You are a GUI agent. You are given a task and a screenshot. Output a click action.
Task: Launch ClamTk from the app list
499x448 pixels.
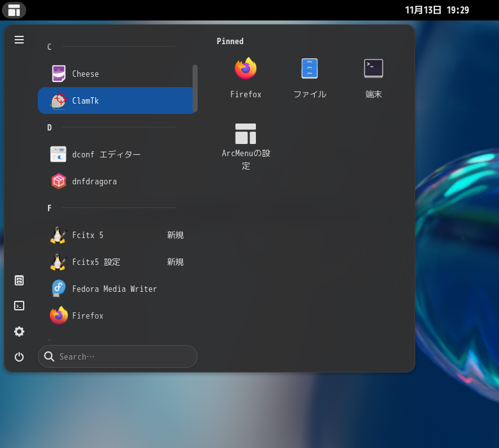pyautogui.click(x=117, y=100)
